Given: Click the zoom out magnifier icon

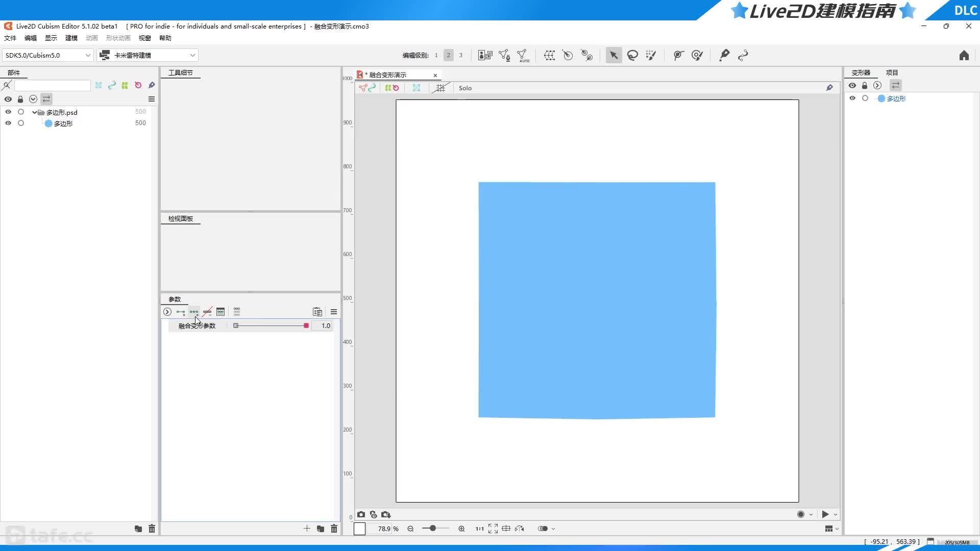Looking at the screenshot, I should pyautogui.click(x=410, y=529).
